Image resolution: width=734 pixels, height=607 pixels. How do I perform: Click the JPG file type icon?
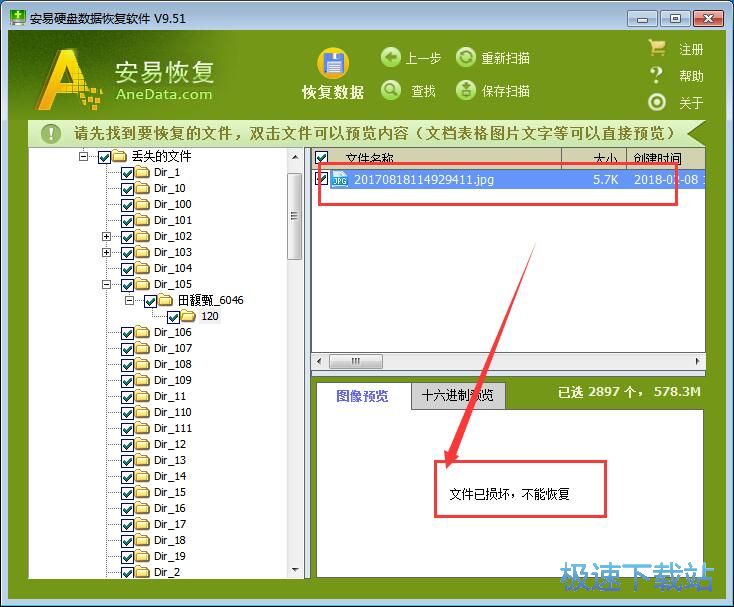[x=340, y=179]
